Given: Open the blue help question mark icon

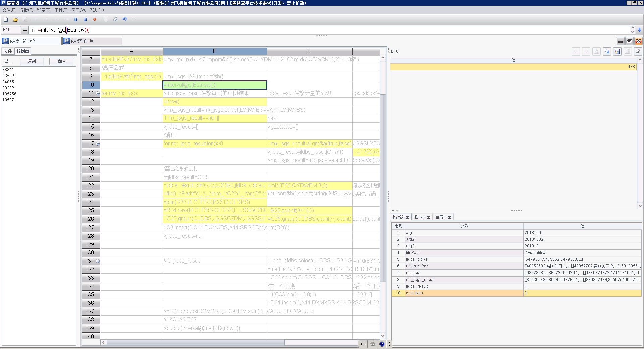Looking at the screenshot, I should (382, 344).
